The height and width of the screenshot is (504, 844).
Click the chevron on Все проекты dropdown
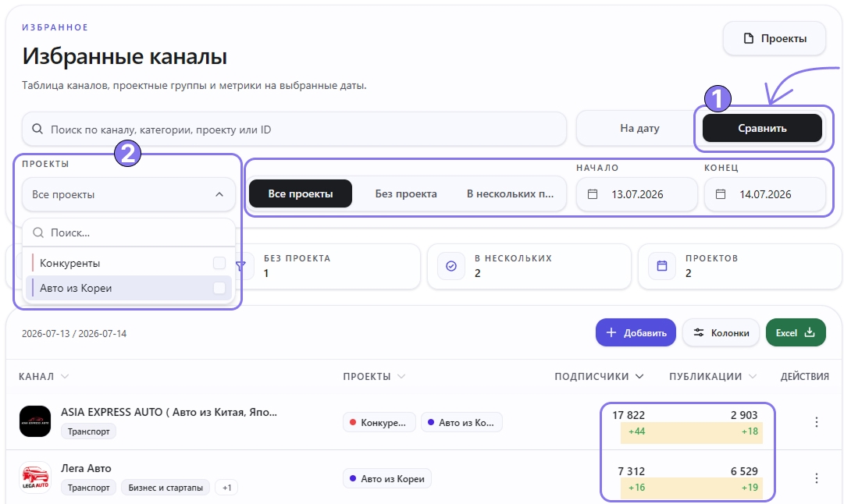(219, 194)
